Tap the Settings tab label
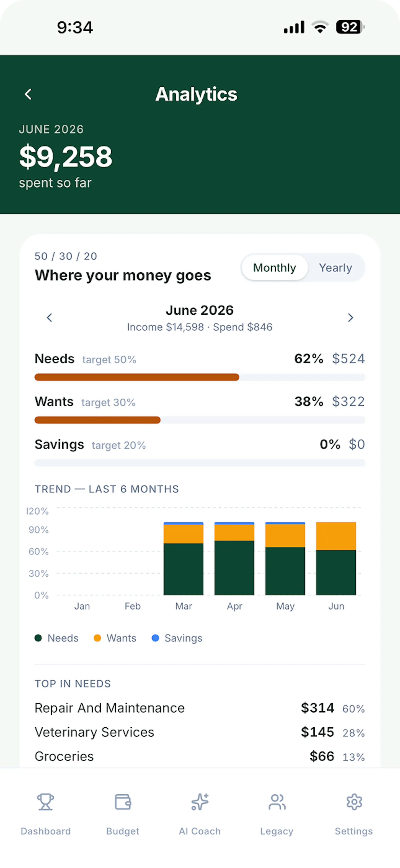 point(354,831)
